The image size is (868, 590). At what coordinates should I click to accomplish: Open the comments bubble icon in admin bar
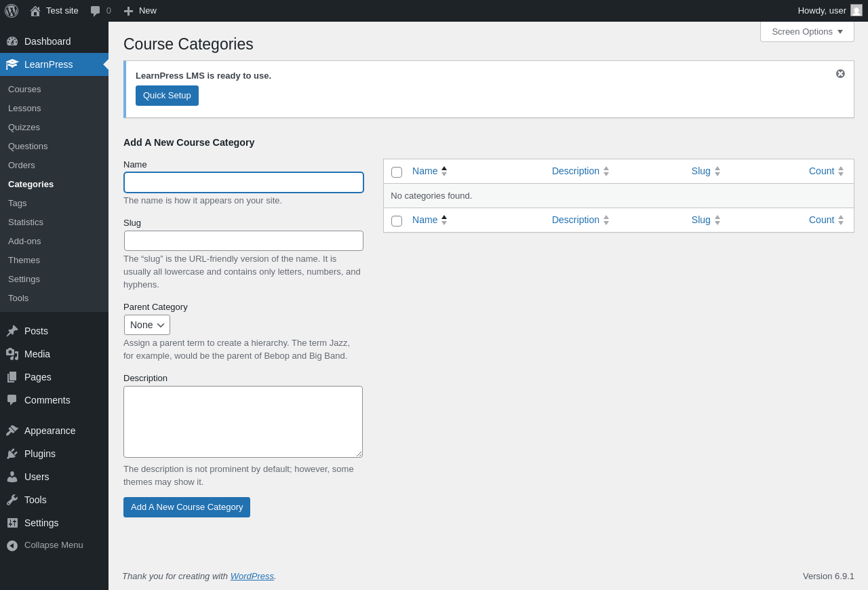95,11
